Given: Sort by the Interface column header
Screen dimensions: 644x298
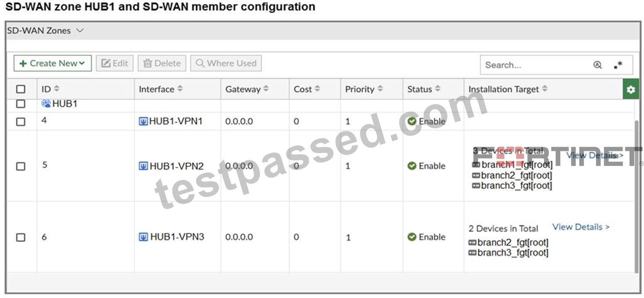Looking at the screenshot, I should click(x=161, y=89).
